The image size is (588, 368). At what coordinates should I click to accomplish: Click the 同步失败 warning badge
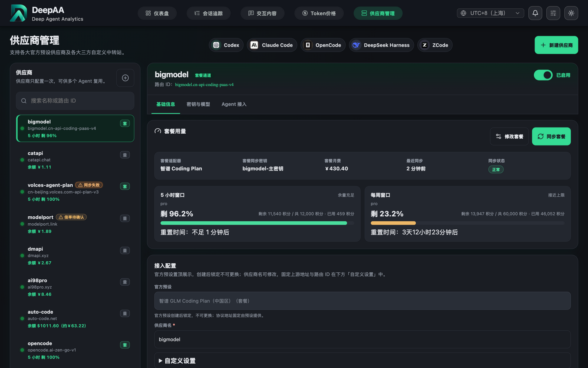89,185
